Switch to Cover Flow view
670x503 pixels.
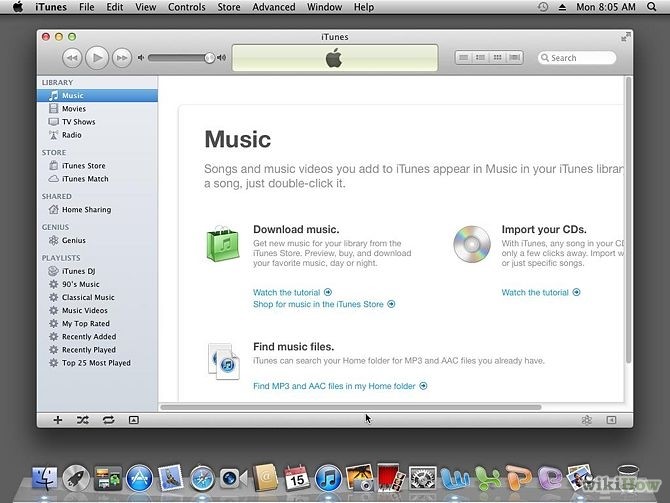click(515, 57)
